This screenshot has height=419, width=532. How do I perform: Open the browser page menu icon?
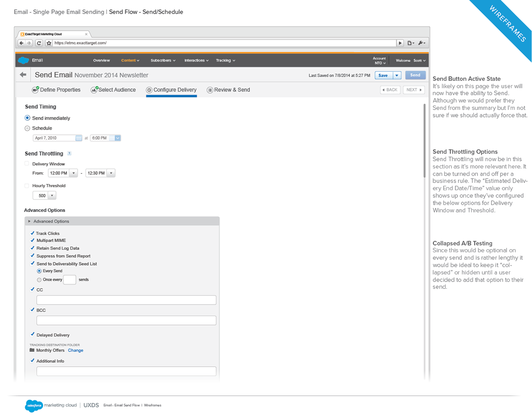(x=411, y=43)
